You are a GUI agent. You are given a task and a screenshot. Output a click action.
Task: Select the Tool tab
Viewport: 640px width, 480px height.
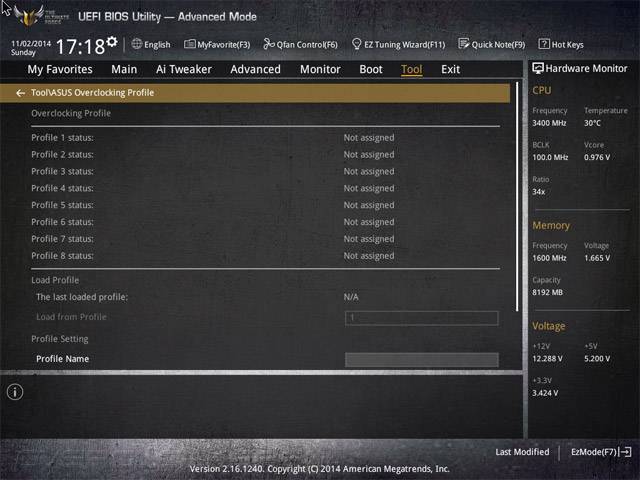(411, 69)
